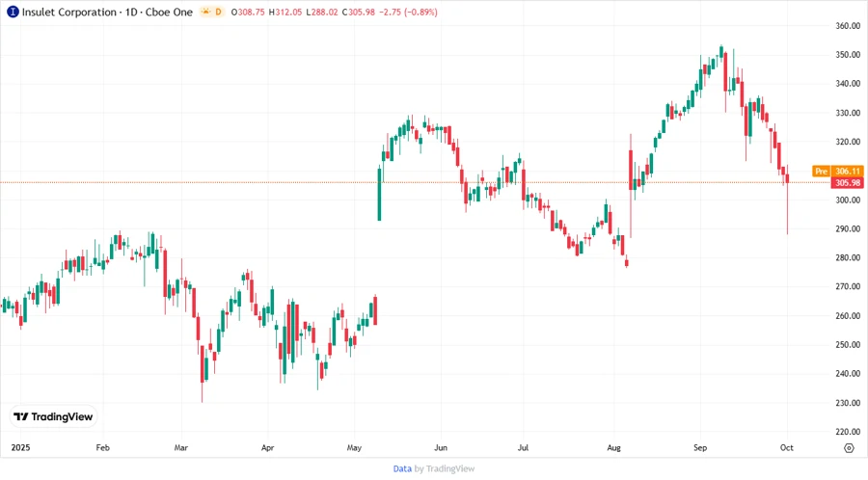Click the TradingView logo badge
Image resolution: width=868 pixels, height=480 pixels.
point(53,416)
